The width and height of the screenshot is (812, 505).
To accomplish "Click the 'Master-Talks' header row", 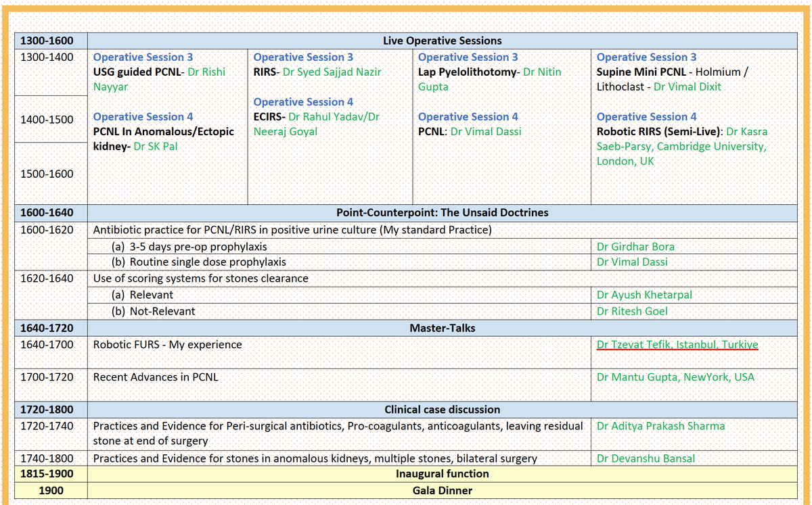I will [x=443, y=328].
